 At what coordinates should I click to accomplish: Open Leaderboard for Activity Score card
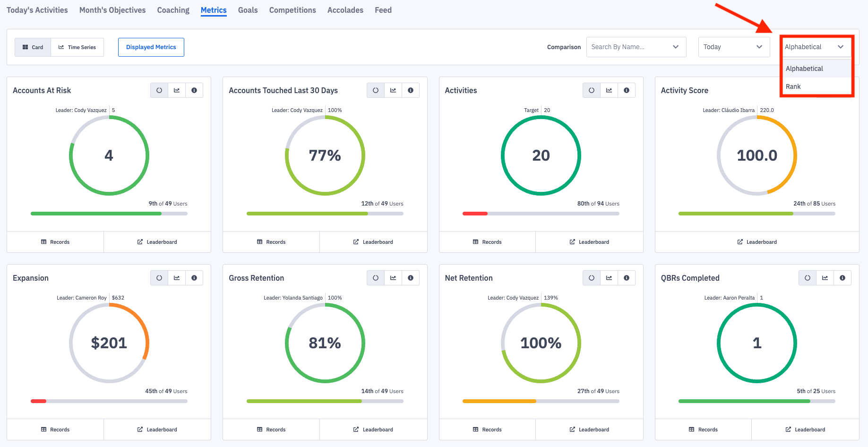pyautogui.click(x=757, y=242)
